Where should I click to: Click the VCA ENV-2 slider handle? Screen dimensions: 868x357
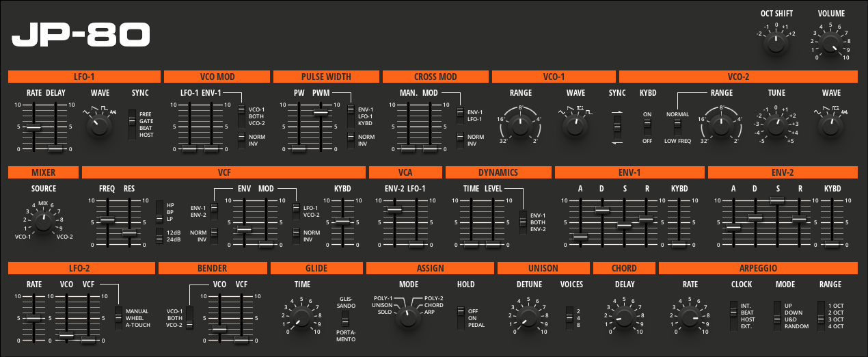[x=394, y=210]
